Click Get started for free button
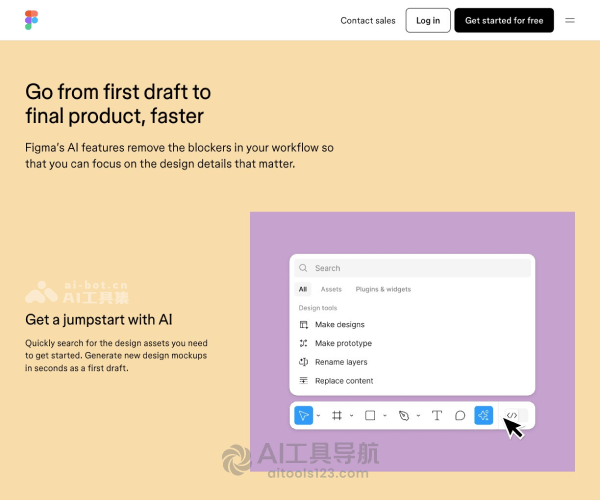The image size is (600, 500). 504,20
